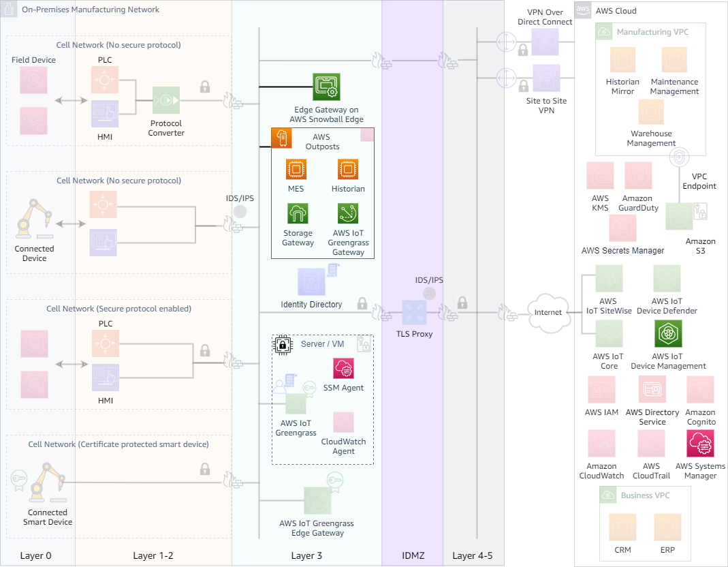The image size is (728, 567).
Task: Select the Site to Site VPN icon
Action: 546,78
